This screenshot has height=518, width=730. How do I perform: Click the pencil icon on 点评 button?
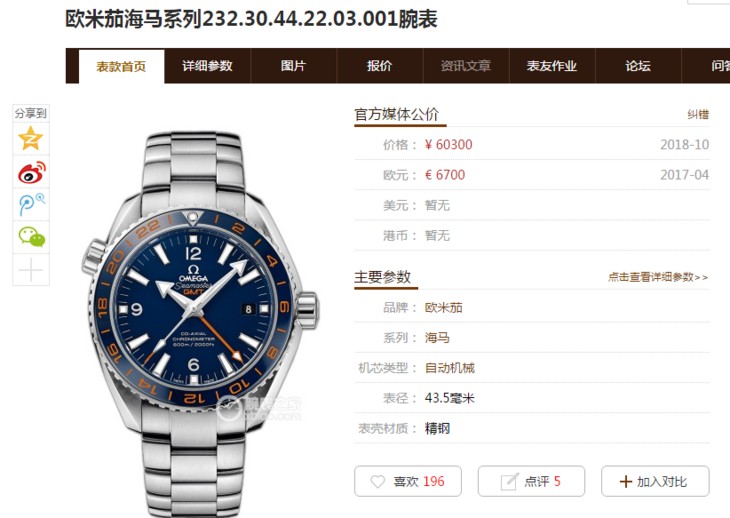509,481
